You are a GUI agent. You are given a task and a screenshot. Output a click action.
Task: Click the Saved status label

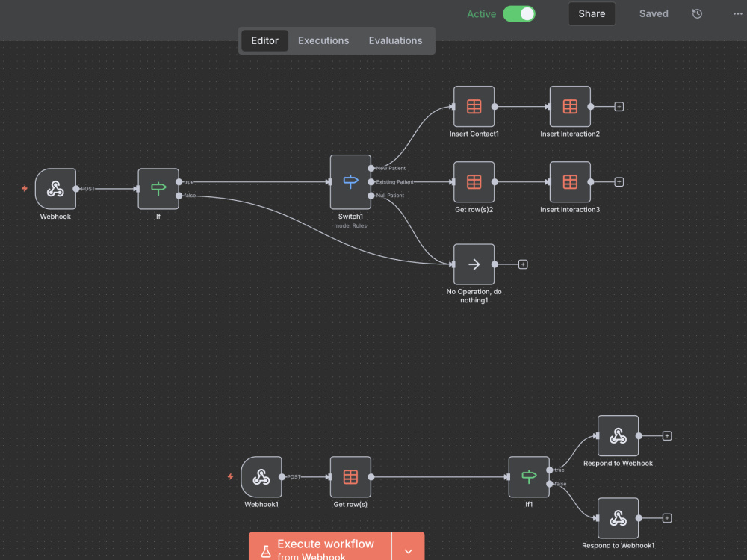point(654,13)
